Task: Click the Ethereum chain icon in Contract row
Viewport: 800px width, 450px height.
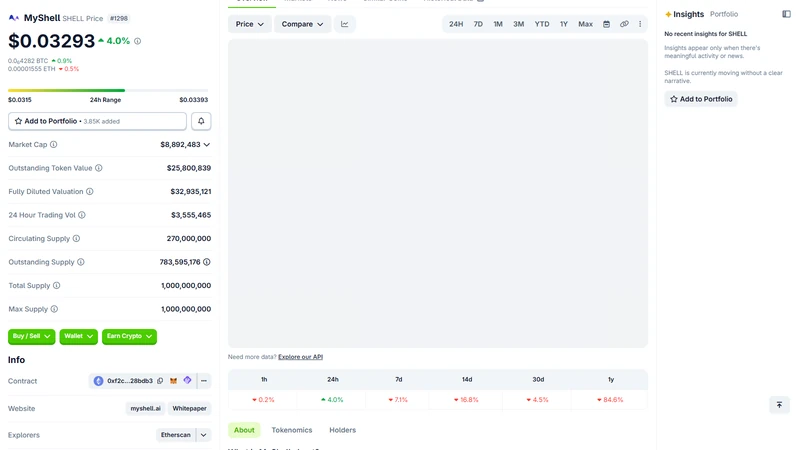Action: pos(98,381)
